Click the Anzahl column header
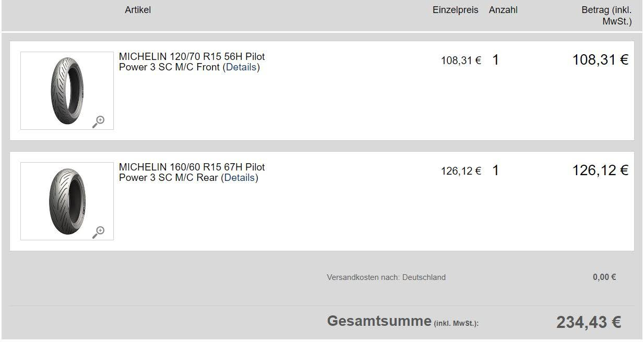 pyautogui.click(x=503, y=10)
